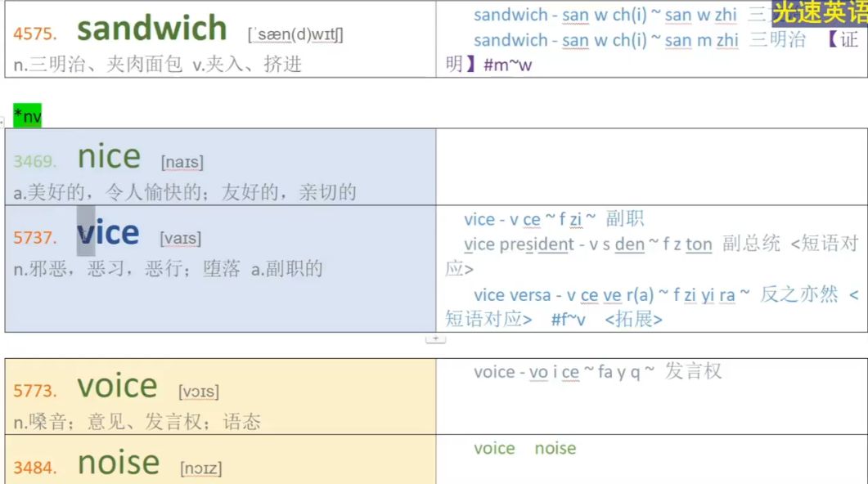Click the green *nv highlighted tag
868x484 pixels.
pos(27,116)
